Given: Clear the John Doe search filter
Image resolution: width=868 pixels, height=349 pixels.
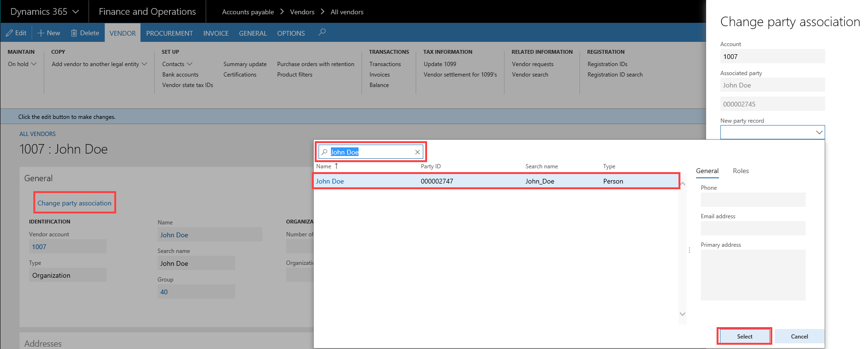Looking at the screenshot, I should (418, 152).
